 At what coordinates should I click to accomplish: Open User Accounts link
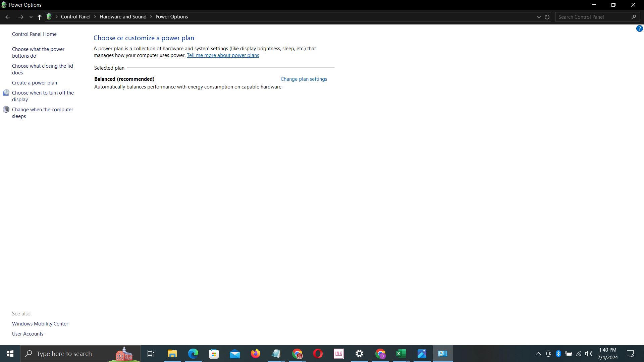tap(28, 334)
